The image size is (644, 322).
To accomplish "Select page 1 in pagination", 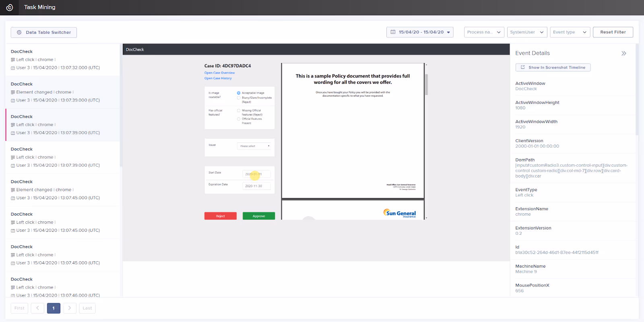I will pyautogui.click(x=54, y=308).
